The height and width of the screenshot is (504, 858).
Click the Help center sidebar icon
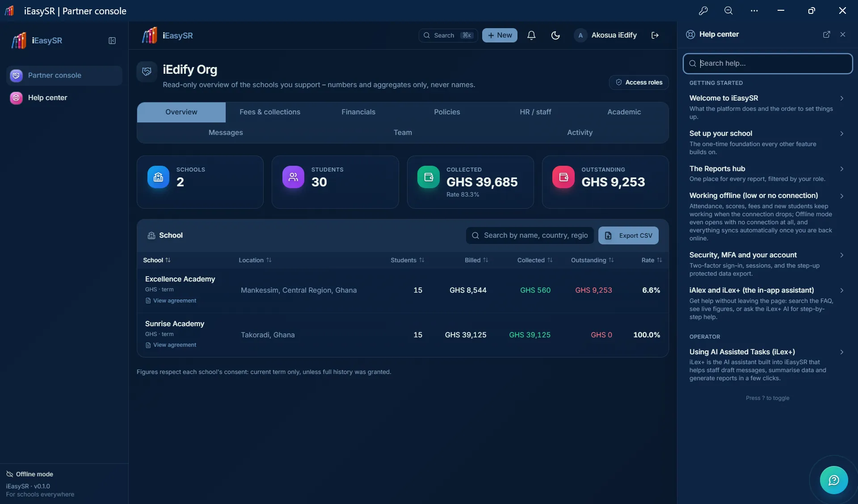(x=17, y=98)
